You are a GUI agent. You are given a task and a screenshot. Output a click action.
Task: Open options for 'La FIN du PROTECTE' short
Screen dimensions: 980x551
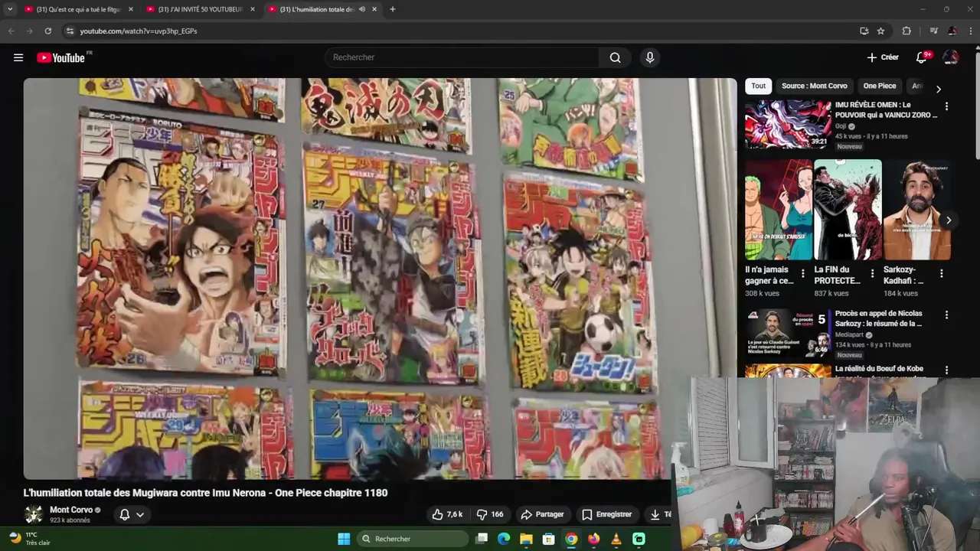[x=872, y=273]
